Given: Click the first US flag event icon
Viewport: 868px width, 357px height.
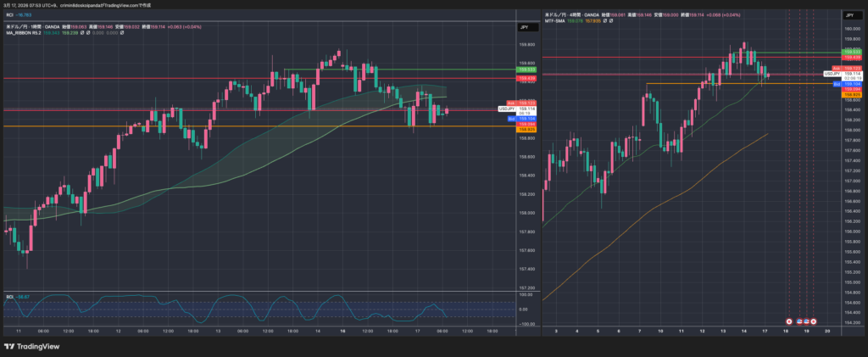Looking at the screenshot, I should tap(799, 321).
